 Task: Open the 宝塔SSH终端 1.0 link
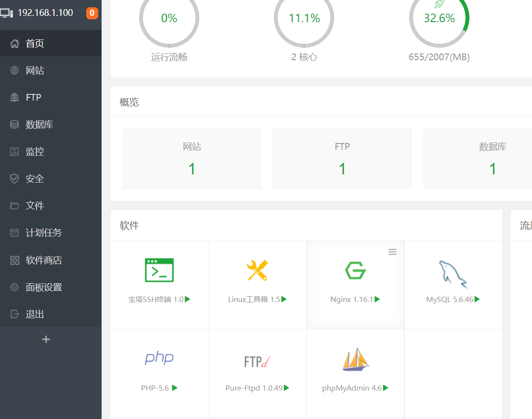[x=156, y=299]
